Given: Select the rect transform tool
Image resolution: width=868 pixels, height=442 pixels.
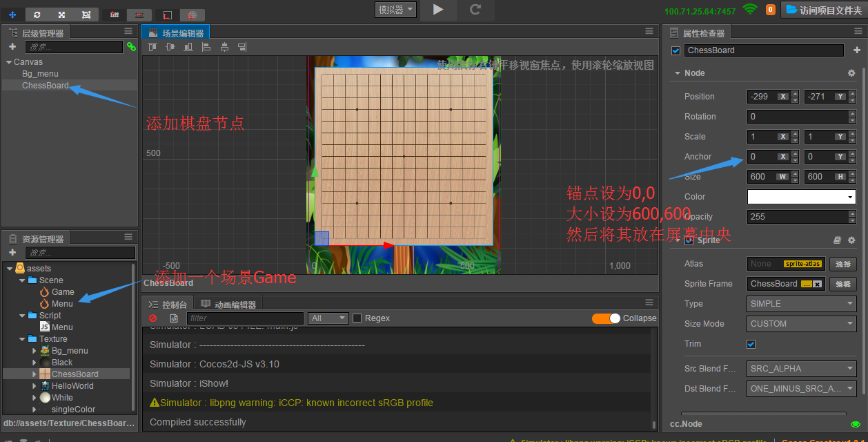Looking at the screenshot, I should pyautogui.click(x=86, y=15).
